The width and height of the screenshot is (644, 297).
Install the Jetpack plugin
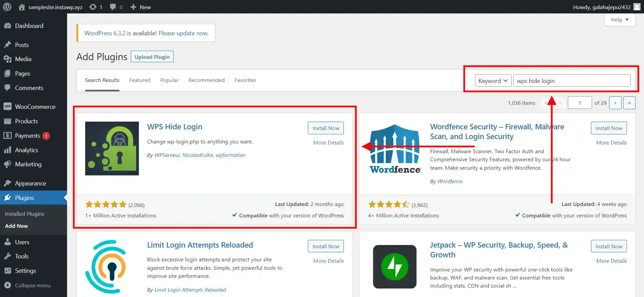pyautogui.click(x=609, y=246)
